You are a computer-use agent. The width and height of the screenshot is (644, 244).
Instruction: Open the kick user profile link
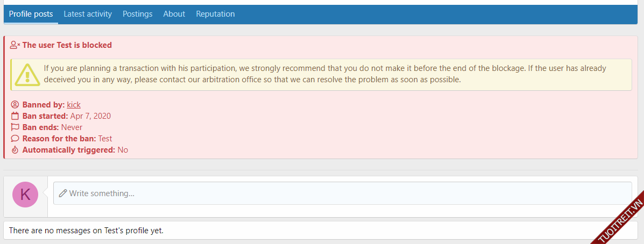tap(74, 105)
